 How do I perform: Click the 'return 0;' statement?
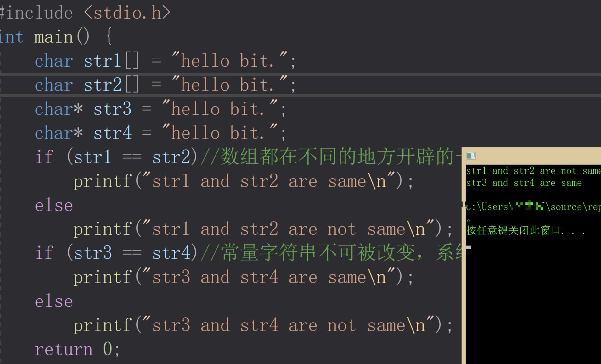(x=77, y=349)
